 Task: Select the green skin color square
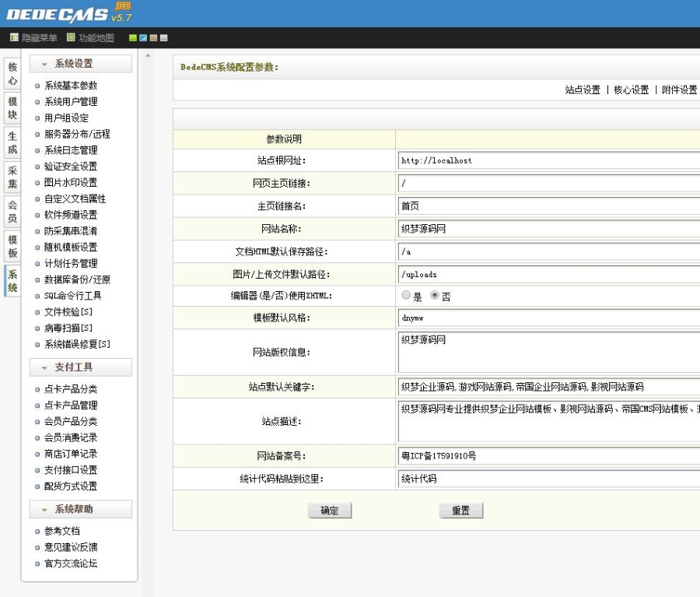tap(132, 38)
